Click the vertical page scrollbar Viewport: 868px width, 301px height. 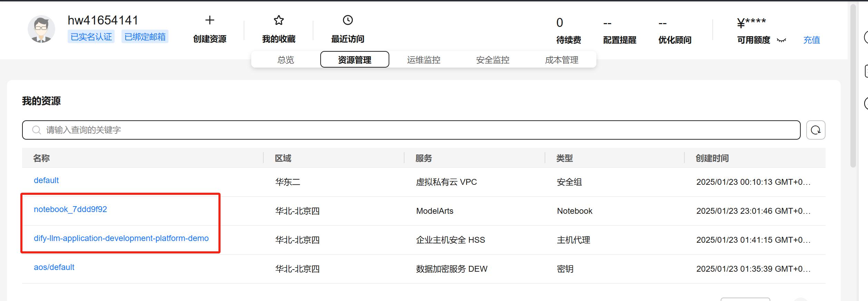853,86
